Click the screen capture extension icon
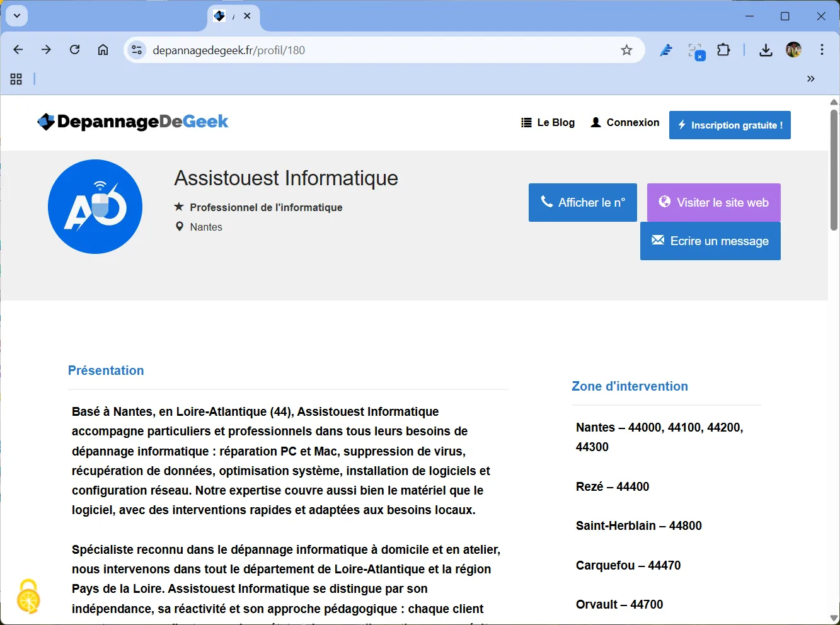Image resolution: width=840 pixels, height=625 pixels. pos(696,51)
